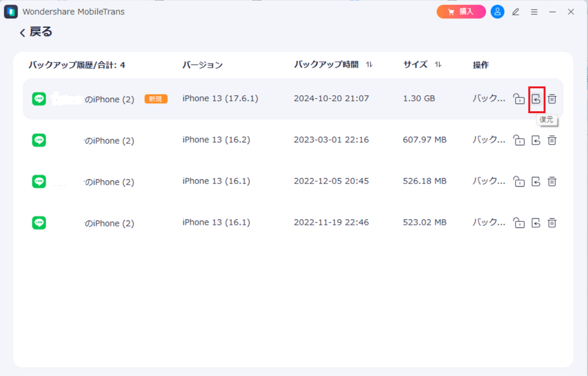Restore the 2024-10-20 21:07 backup
This screenshot has width=588, height=376.
click(x=536, y=99)
